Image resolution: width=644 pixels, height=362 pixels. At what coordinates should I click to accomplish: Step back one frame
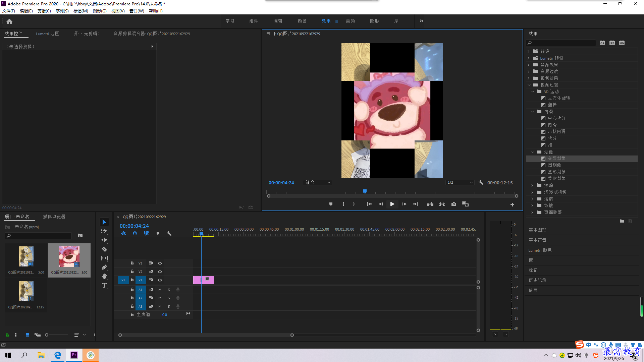381,204
